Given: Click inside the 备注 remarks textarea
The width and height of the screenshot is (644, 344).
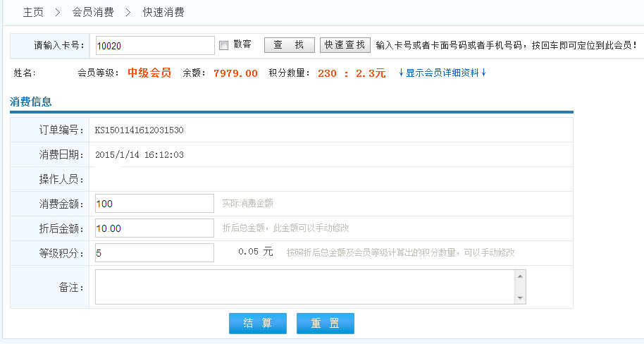Looking at the screenshot, I should 303,287.
